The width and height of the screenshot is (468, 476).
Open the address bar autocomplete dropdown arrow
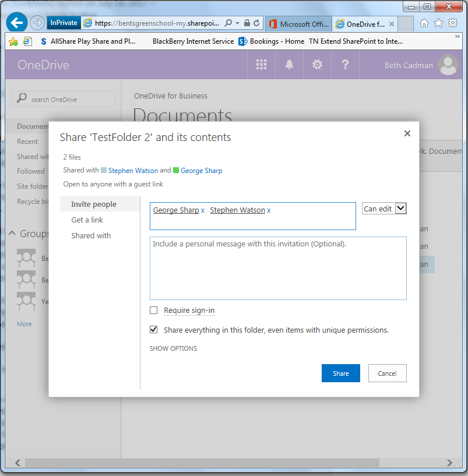pos(237,23)
